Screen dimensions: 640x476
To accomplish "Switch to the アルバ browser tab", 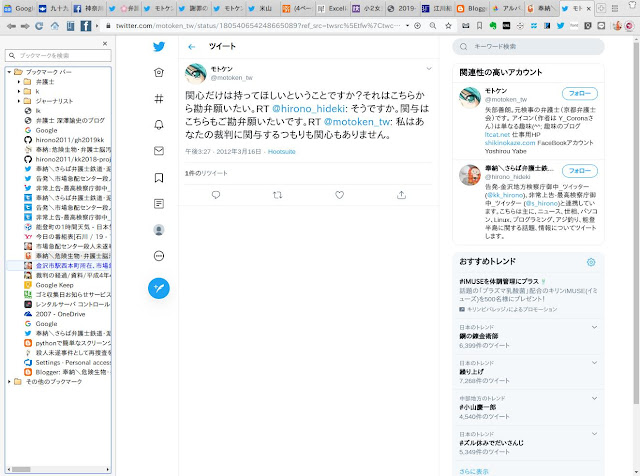I will tap(506, 8).
